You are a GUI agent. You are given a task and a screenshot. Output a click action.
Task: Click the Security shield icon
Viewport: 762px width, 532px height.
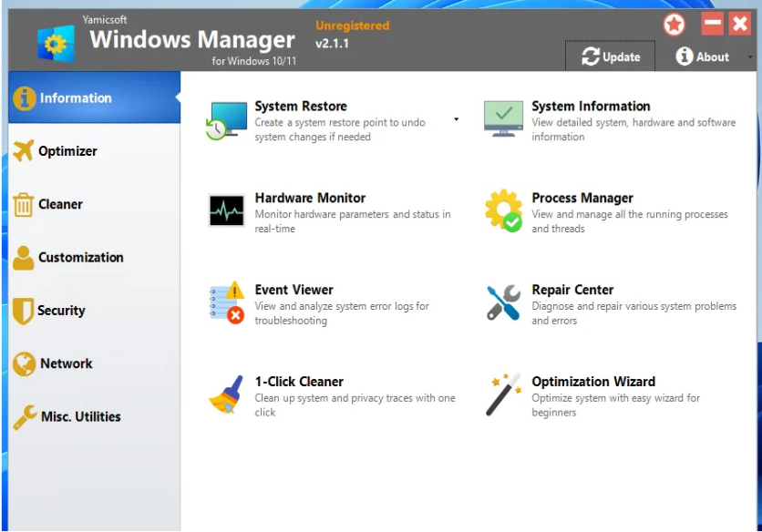[x=24, y=311]
